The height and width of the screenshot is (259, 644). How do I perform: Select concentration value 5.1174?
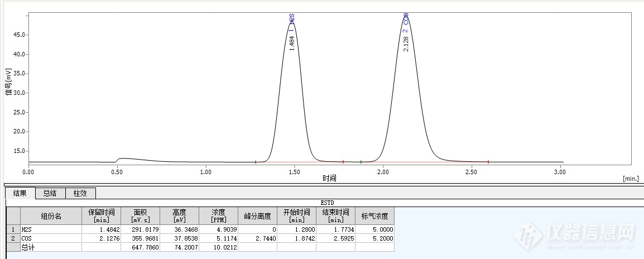(218, 238)
